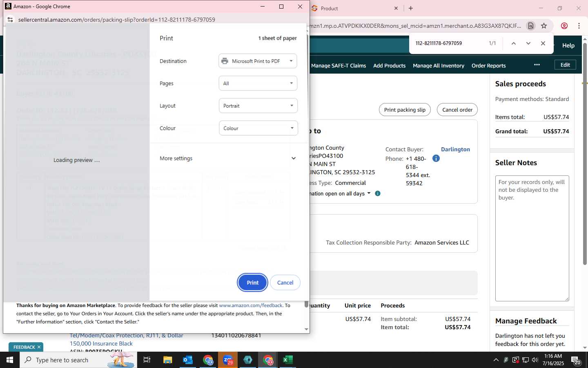Click the Edit navigation button
This screenshot has height=368, width=588.
pos(565,65)
